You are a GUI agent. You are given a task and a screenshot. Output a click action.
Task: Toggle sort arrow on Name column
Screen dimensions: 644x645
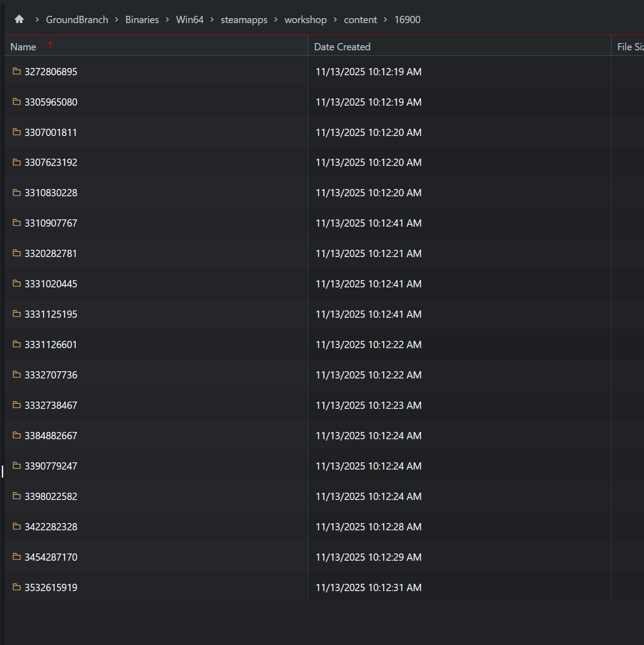point(50,45)
